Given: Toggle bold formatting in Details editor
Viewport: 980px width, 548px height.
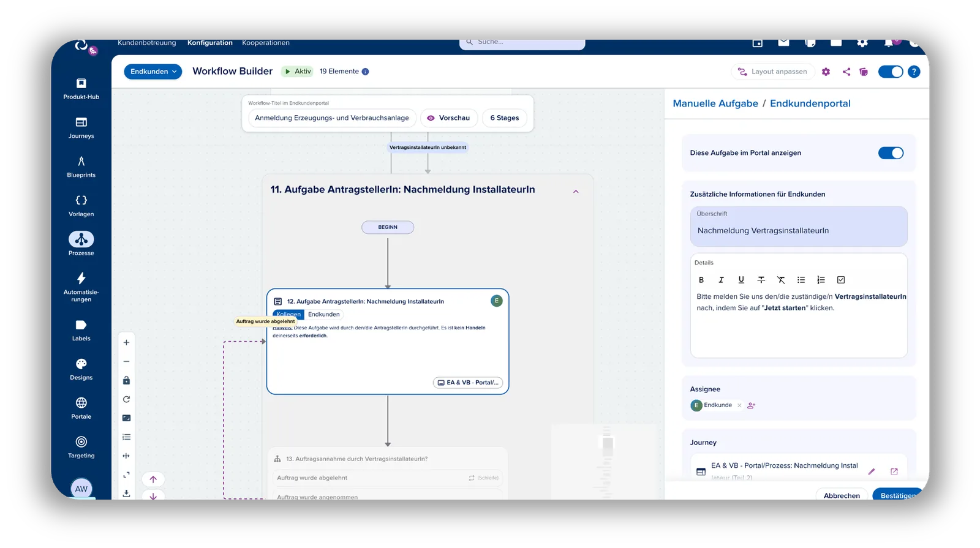Looking at the screenshot, I should click(x=701, y=280).
